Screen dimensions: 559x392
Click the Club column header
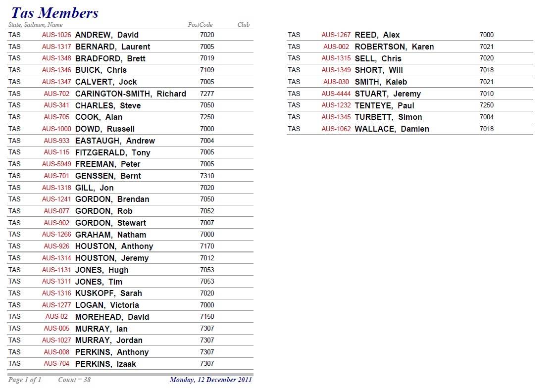pyautogui.click(x=243, y=25)
